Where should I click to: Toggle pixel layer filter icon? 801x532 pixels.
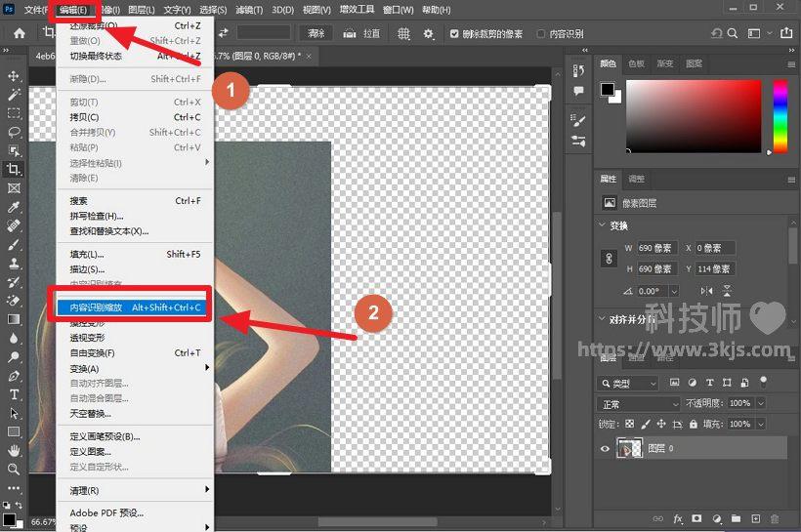[x=674, y=383]
